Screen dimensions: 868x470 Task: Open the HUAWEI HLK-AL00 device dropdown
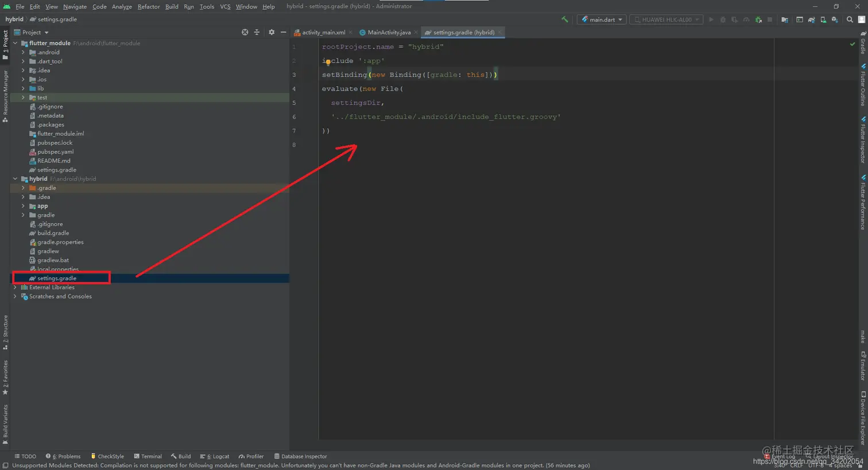[x=666, y=20]
